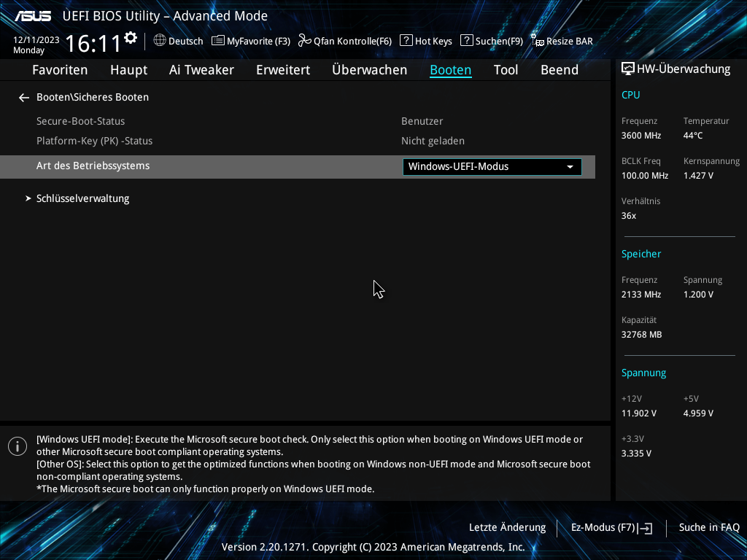Image resolution: width=747 pixels, height=560 pixels.
Task: Click the 44°C temperature value
Action: (693, 135)
